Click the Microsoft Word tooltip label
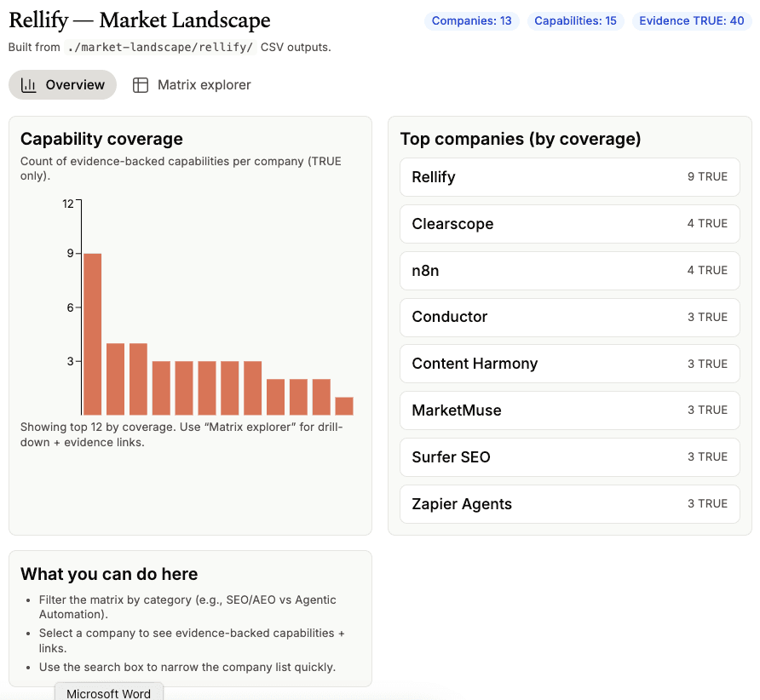 108,693
